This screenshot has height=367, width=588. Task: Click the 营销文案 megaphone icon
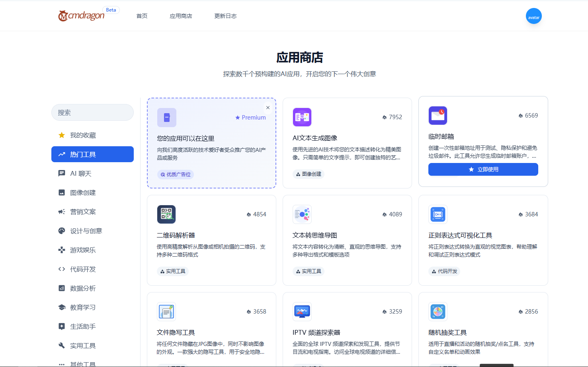click(62, 212)
